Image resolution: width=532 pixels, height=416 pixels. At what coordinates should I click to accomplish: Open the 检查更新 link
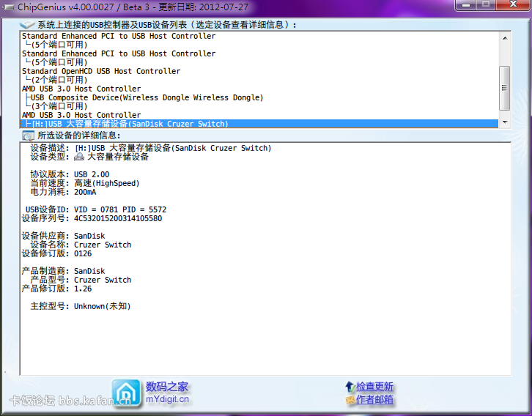point(374,387)
